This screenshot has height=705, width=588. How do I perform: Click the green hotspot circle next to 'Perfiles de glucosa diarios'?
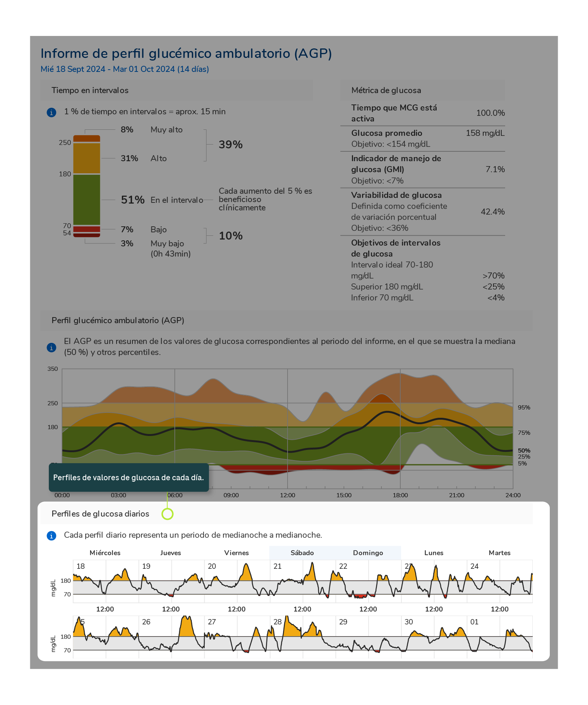click(167, 514)
